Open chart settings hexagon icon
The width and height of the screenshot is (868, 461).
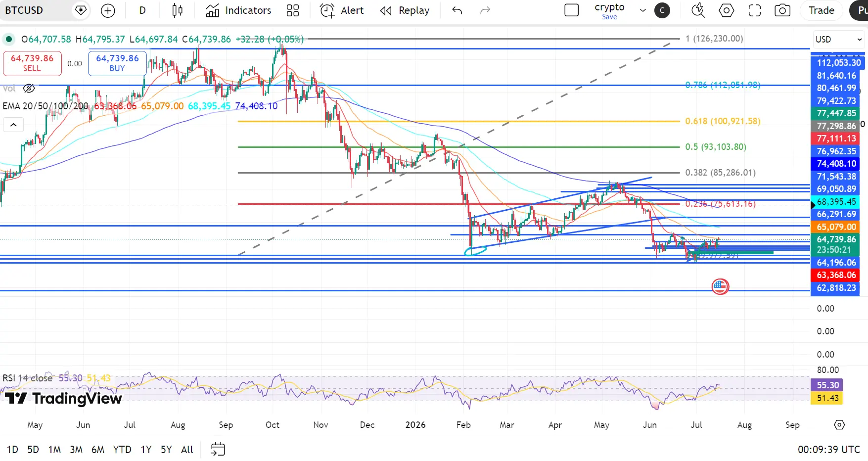pos(726,10)
